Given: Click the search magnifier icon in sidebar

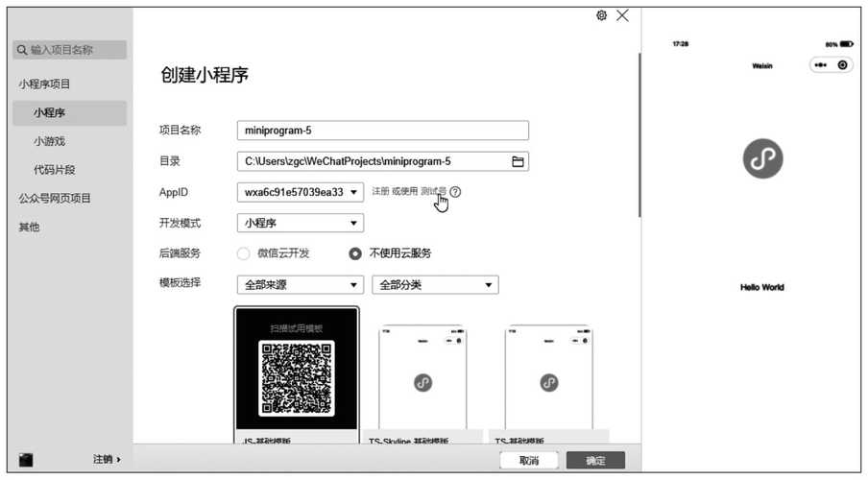Looking at the screenshot, I should [x=21, y=50].
